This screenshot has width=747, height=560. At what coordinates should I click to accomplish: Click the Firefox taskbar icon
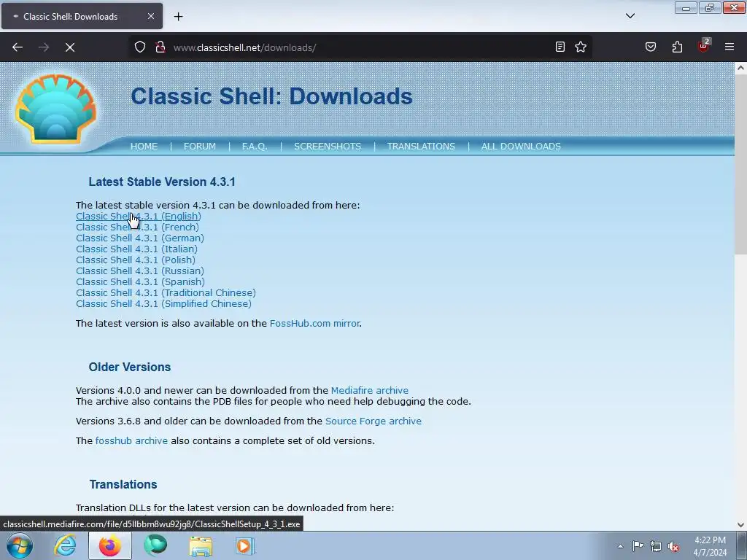click(x=109, y=545)
